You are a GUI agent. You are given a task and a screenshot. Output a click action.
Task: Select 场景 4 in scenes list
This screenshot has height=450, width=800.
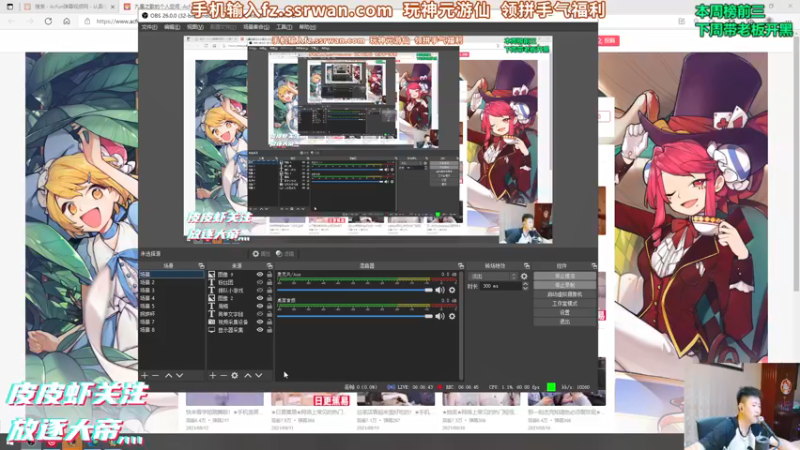click(171, 298)
